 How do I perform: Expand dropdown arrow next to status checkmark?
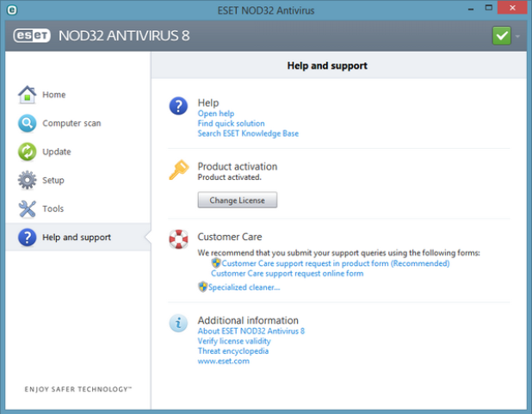[x=517, y=36]
